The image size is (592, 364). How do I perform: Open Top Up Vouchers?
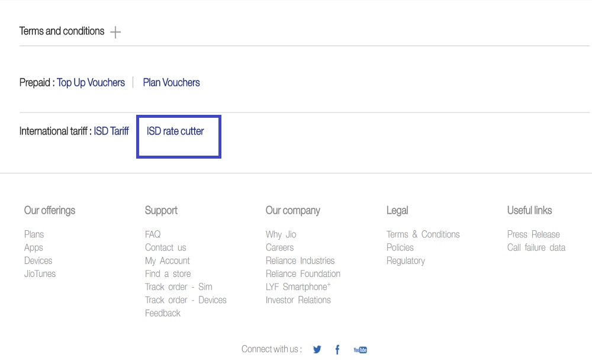pyautogui.click(x=91, y=82)
